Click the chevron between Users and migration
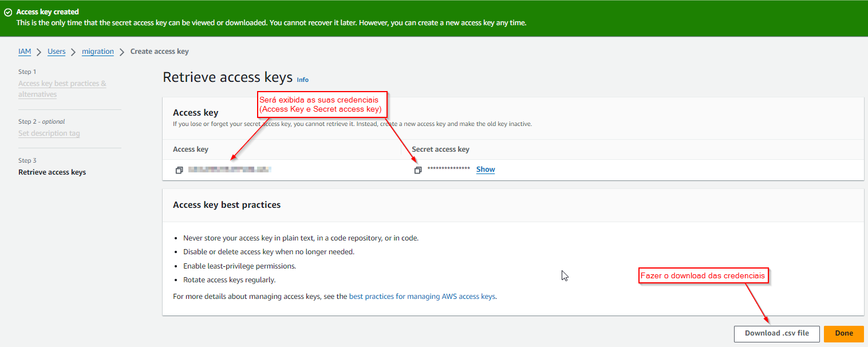Screen dimensions: 868x347 pos(73,52)
